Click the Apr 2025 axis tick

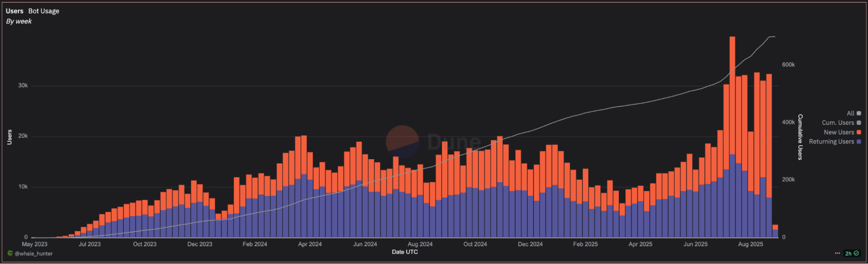coord(640,244)
